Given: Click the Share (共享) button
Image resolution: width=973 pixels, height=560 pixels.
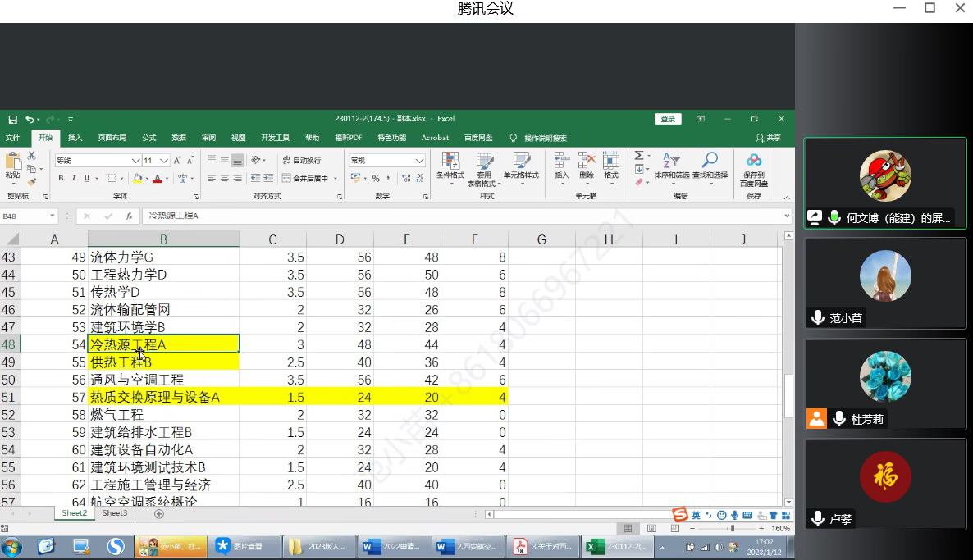Looking at the screenshot, I should click(769, 138).
